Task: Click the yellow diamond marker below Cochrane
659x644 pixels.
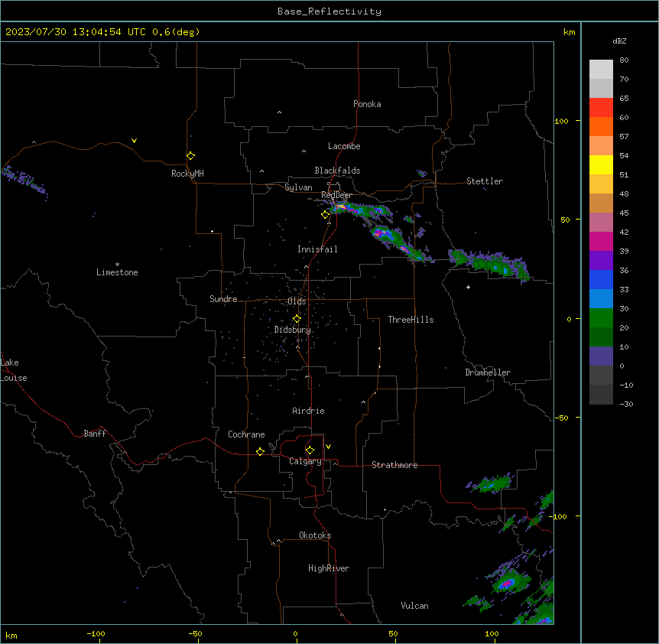Action: tap(260, 451)
